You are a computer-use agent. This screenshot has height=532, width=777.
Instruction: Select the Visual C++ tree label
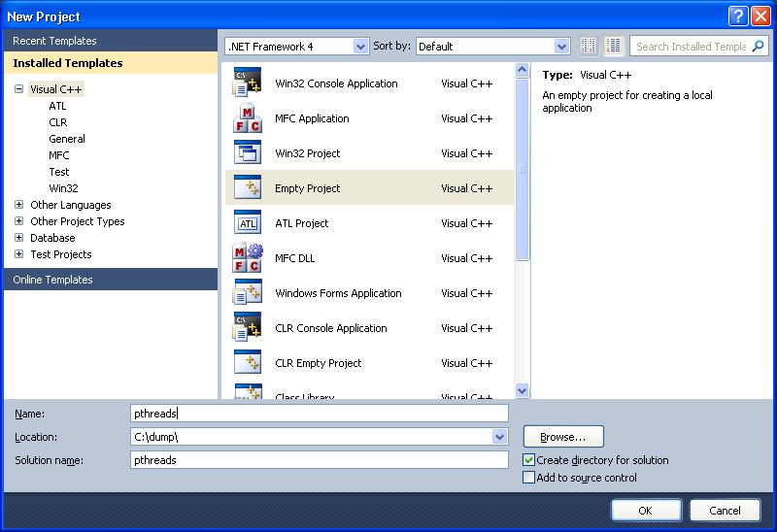point(56,89)
